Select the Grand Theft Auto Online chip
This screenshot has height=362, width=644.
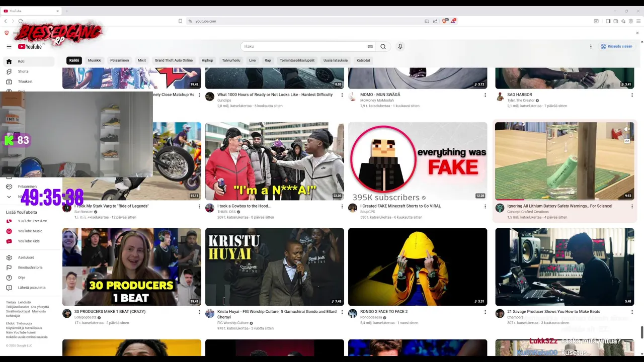tap(174, 60)
